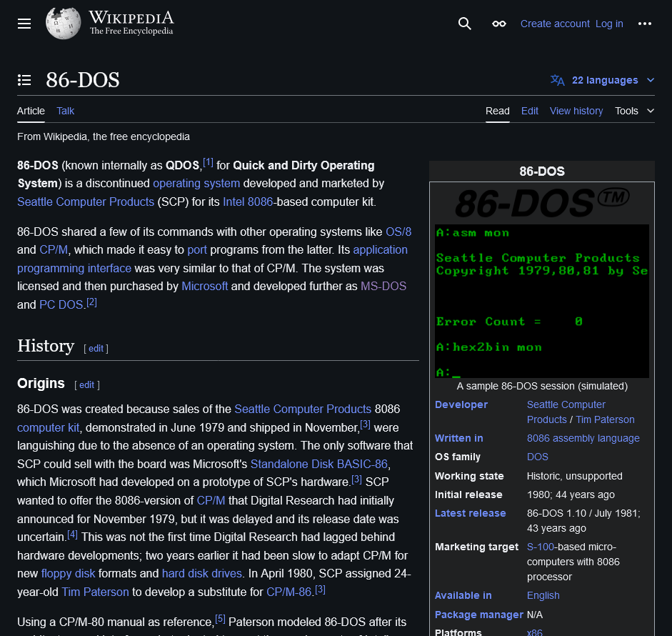Click the Working state infobox label

point(469,476)
